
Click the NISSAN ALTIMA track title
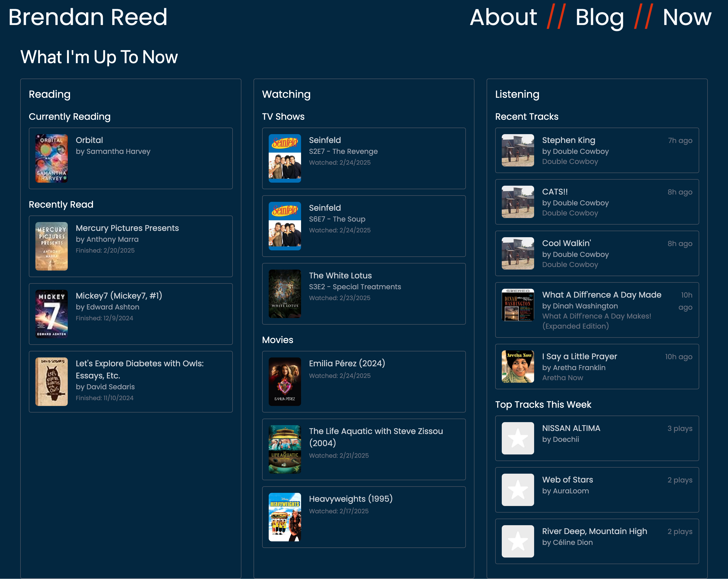click(x=571, y=428)
